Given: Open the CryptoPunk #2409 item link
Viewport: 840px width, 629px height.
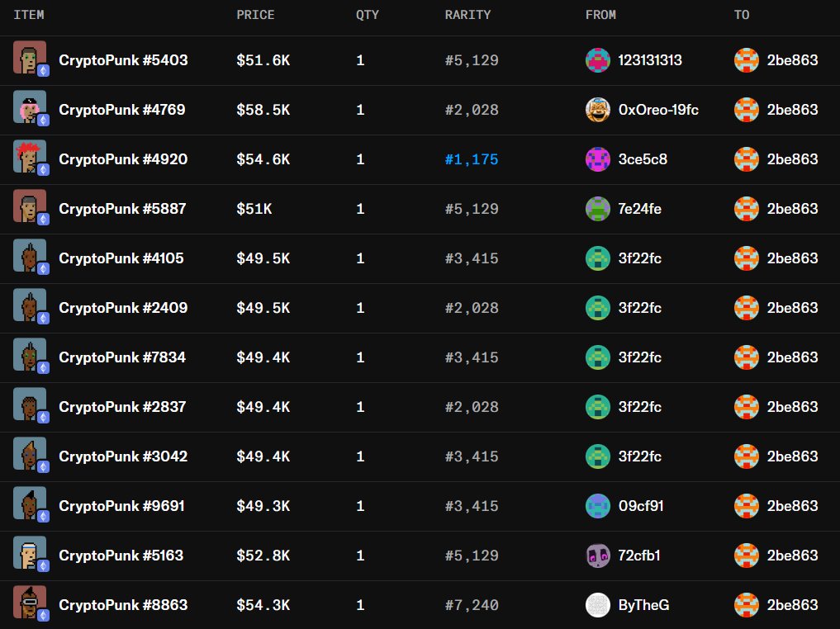Looking at the screenshot, I should (x=123, y=308).
